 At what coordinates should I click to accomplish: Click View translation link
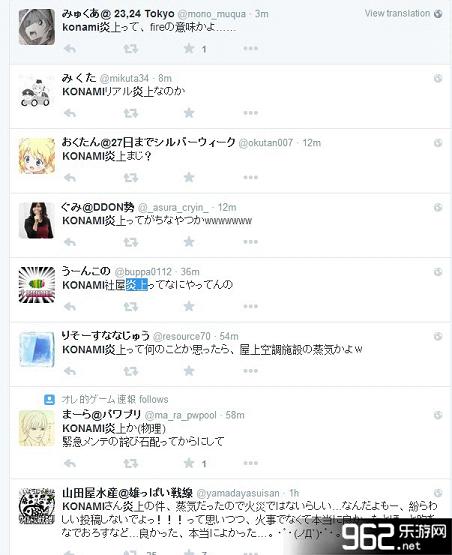[x=397, y=13]
